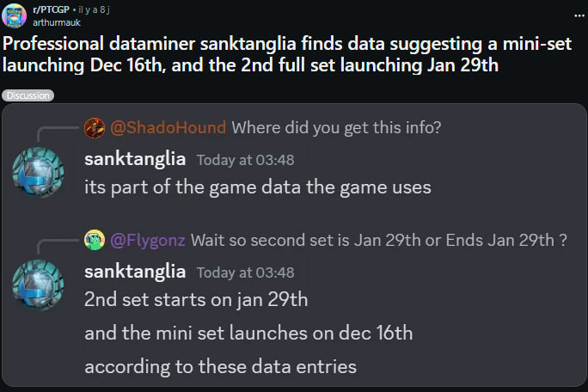Open the post's three-dot options menu
This screenshot has width=588, height=392.
tap(578, 14)
